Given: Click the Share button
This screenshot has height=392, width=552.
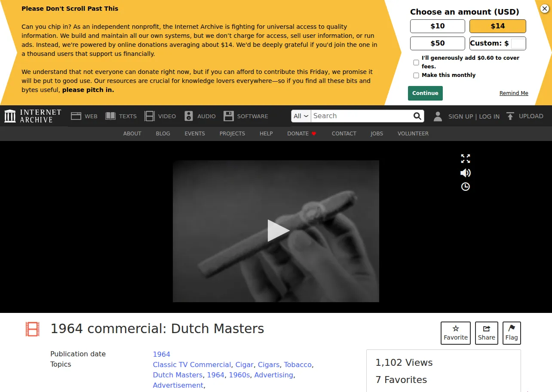Looking at the screenshot, I should pyautogui.click(x=487, y=333).
